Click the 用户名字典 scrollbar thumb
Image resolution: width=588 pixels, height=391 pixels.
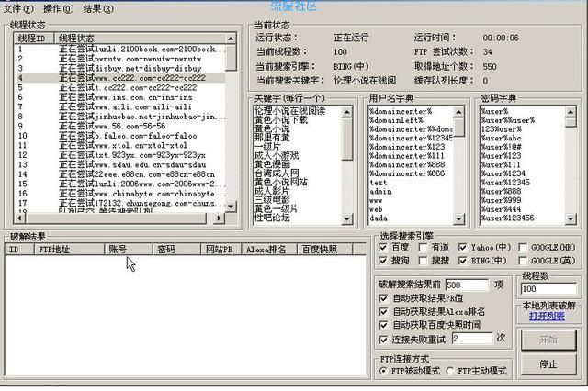tap(458, 128)
